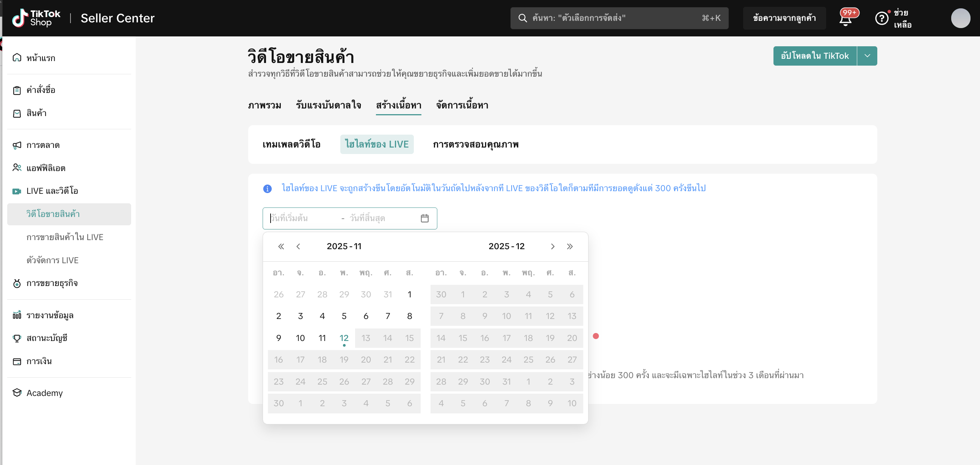The image size is (980, 465).
Task: Open รายงานข้อมูล in the sidebar
Action: coord(50,315)
